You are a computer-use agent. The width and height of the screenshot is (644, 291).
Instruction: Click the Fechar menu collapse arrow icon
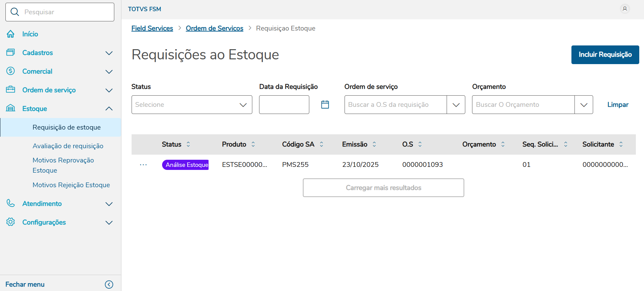coord(109,285)
